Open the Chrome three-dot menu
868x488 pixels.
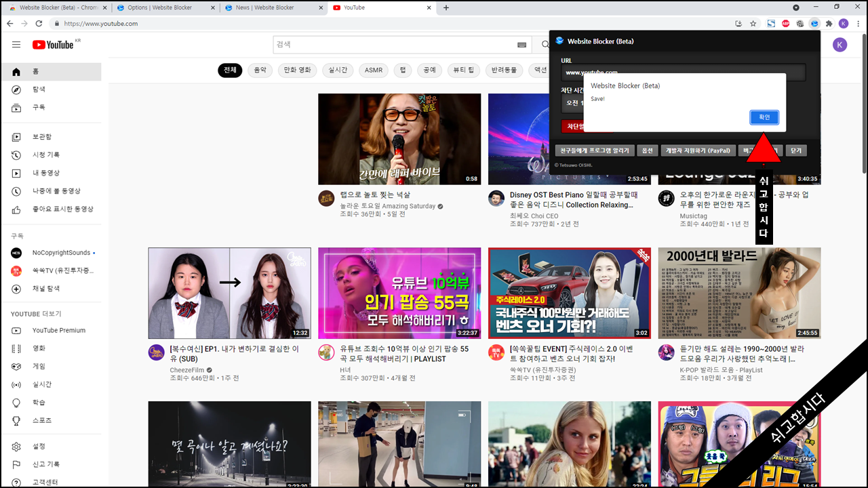pos(859,24)
